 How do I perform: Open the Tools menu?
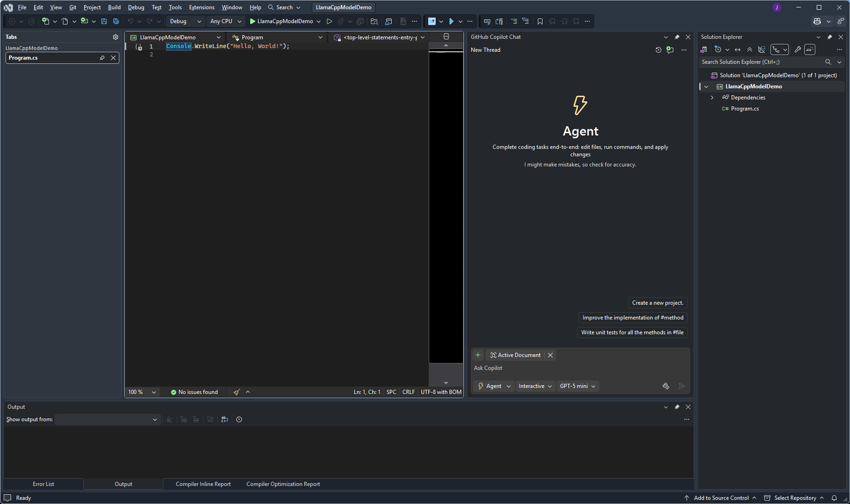tap(175, 7)
